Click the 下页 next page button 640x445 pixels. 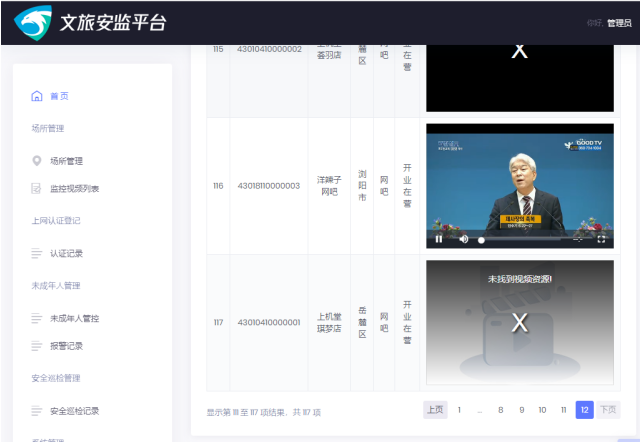pos(608,409)
